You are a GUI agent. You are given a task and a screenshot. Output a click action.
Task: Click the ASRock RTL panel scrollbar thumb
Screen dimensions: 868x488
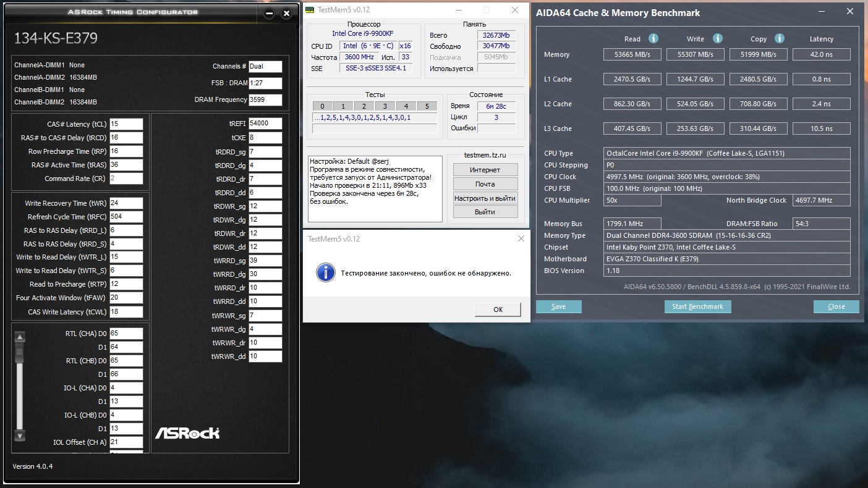coord(20,353)
